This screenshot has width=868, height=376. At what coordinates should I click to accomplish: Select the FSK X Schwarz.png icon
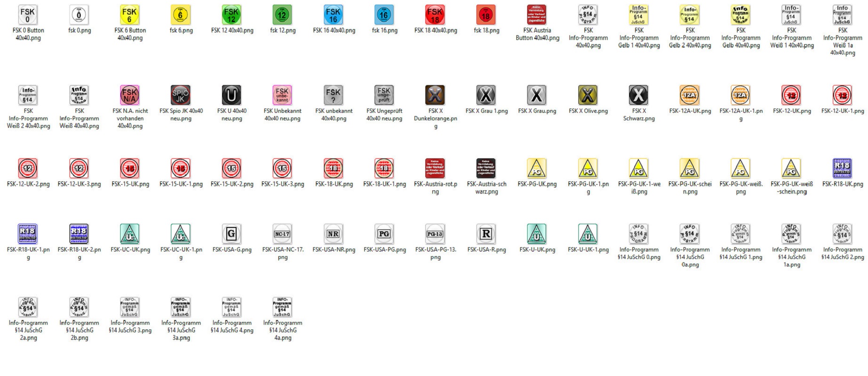[x=639, y=95]
